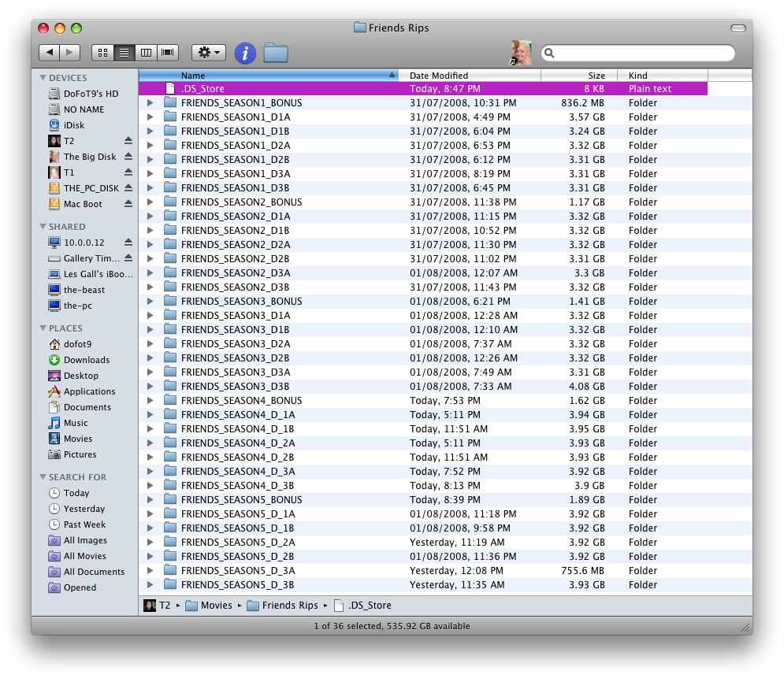
Task: Eject The Big Disk
Action: tap(128, 157)
